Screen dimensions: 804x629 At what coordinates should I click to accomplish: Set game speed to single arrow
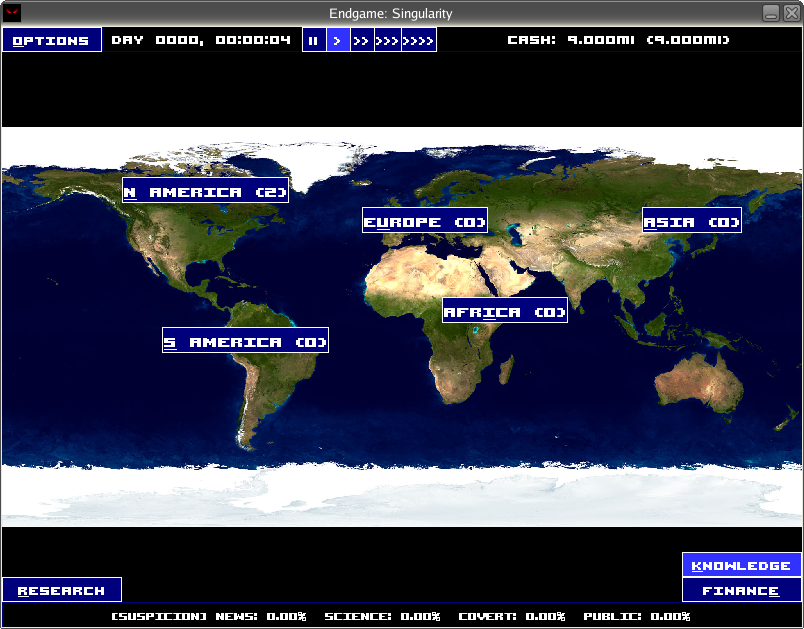pyautogui.click(x=338, y=40)
